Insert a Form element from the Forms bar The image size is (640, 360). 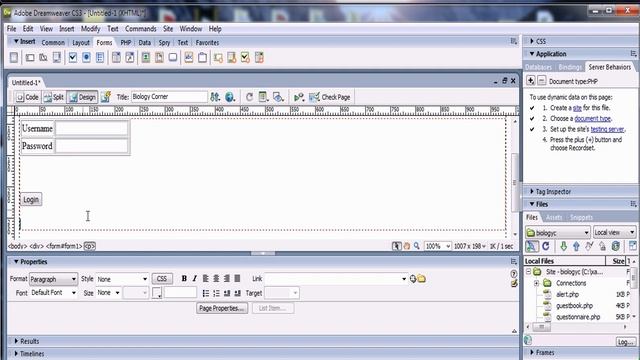[14, 58]
